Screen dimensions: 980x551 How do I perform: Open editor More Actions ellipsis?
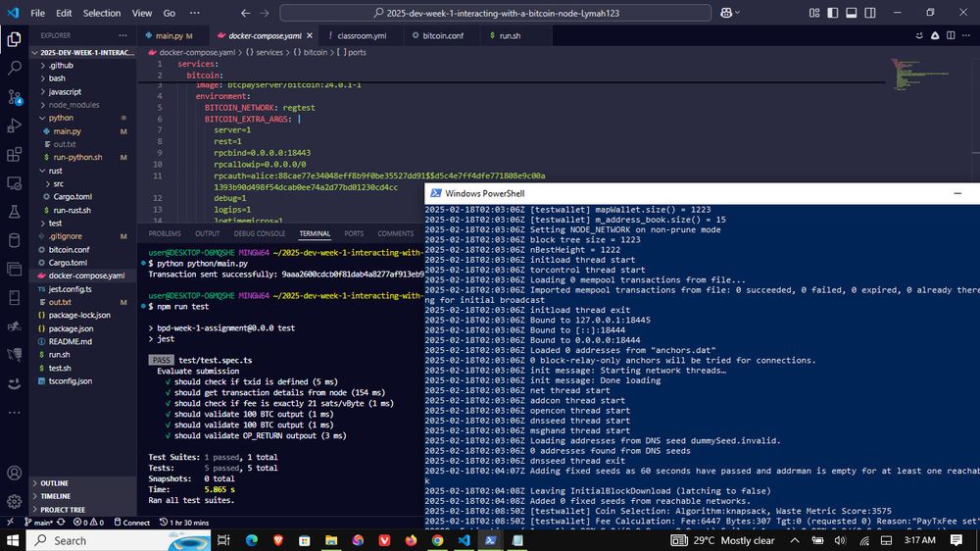click(x=967, y=35)
